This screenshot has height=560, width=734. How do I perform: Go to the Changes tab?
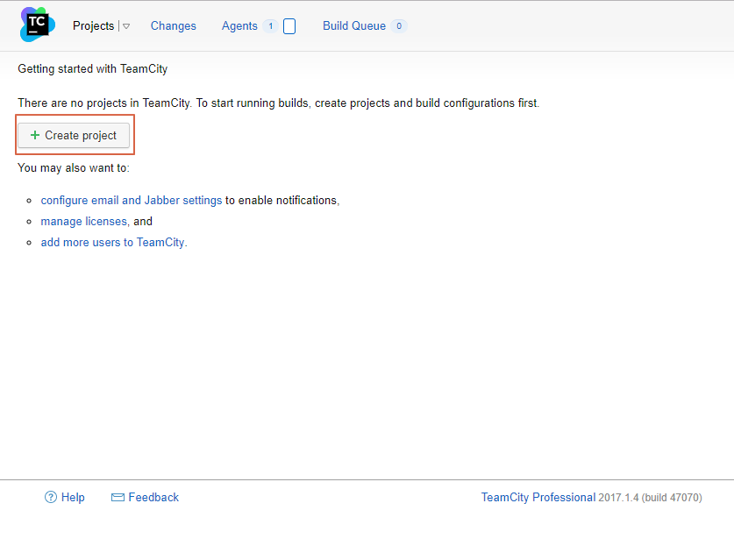[x=174, y=25]
